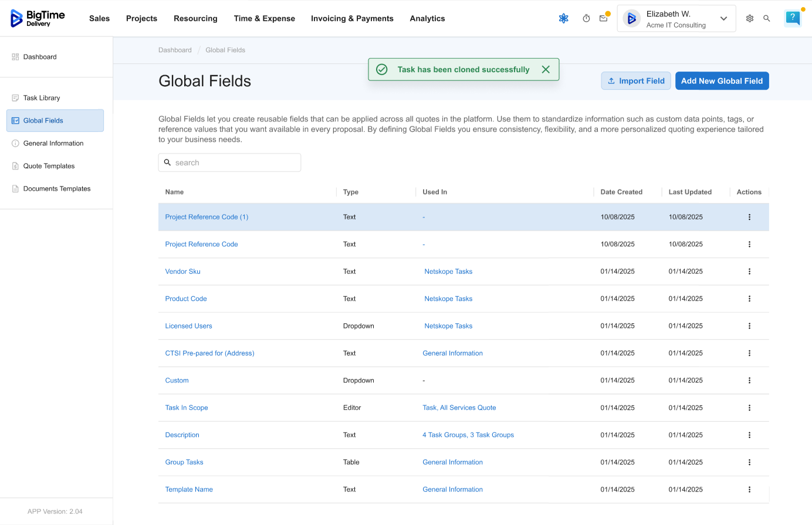Click Add New Global Field button

click(x=722, y=81)
